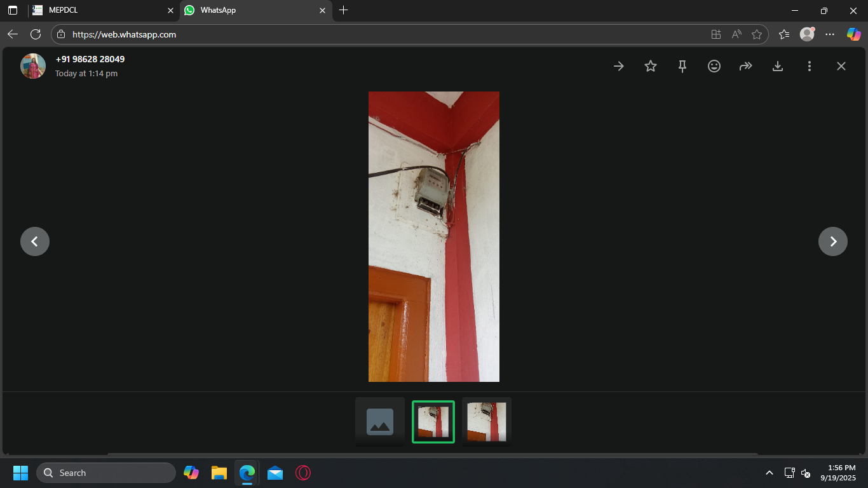The height and width of the screenshot is (488, 868).
Task: Select the last meter photo thumbnail
Action: click(x=487, y=421)
